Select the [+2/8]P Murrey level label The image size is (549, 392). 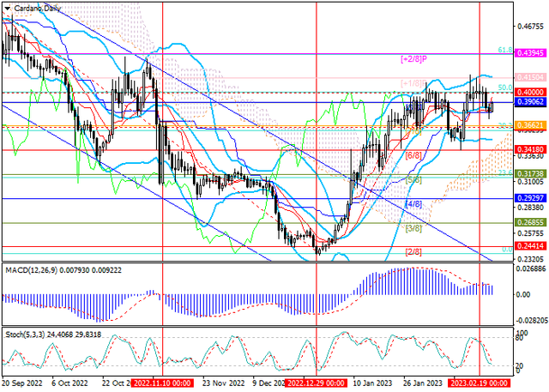tap(415, 58)
